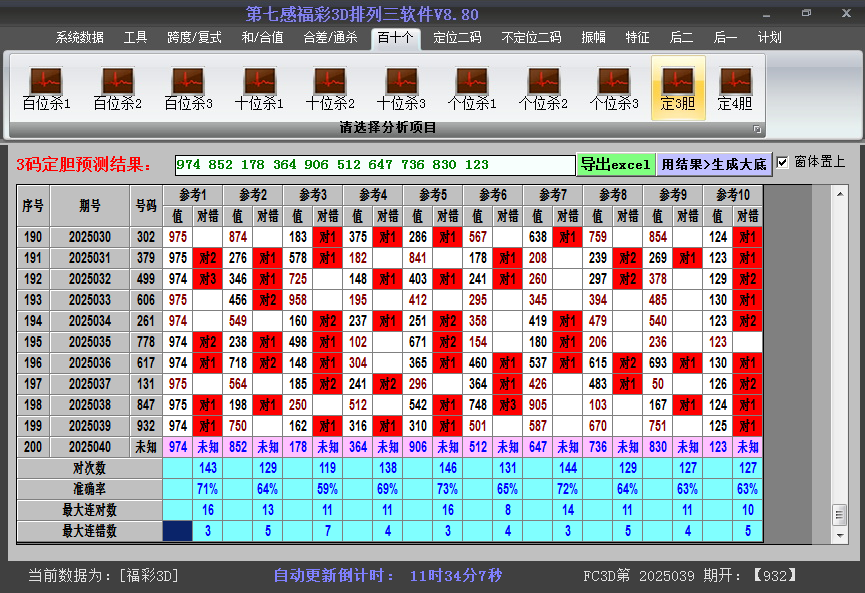865x593 pixels.
Task: Select period cell 2025030
Action: [x=90, y=237]
